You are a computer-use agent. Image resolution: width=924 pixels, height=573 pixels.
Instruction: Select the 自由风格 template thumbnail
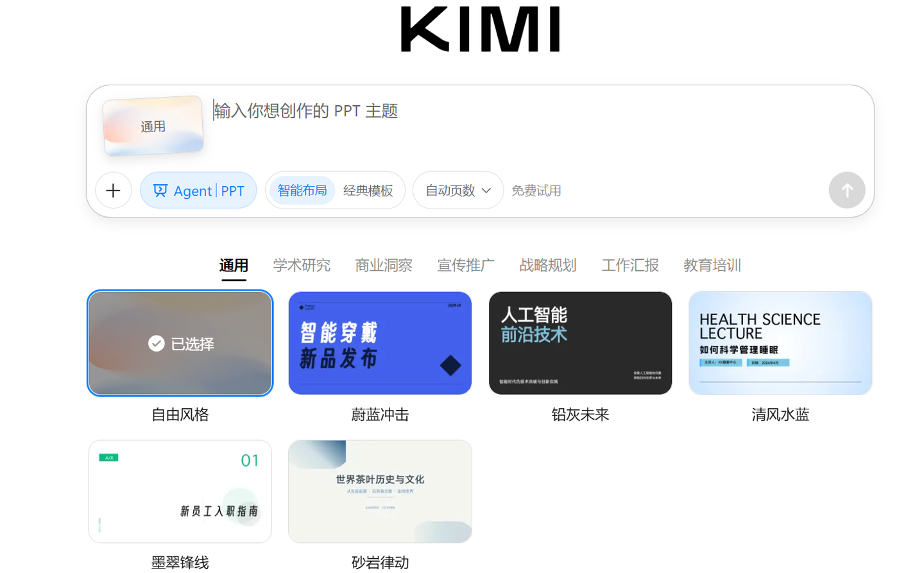click(x=180, y=343)
